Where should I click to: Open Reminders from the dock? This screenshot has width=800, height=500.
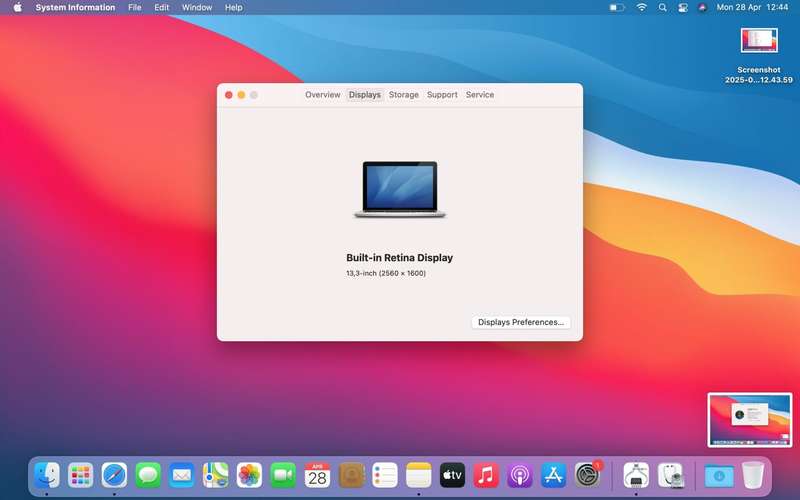pos(385,476)
